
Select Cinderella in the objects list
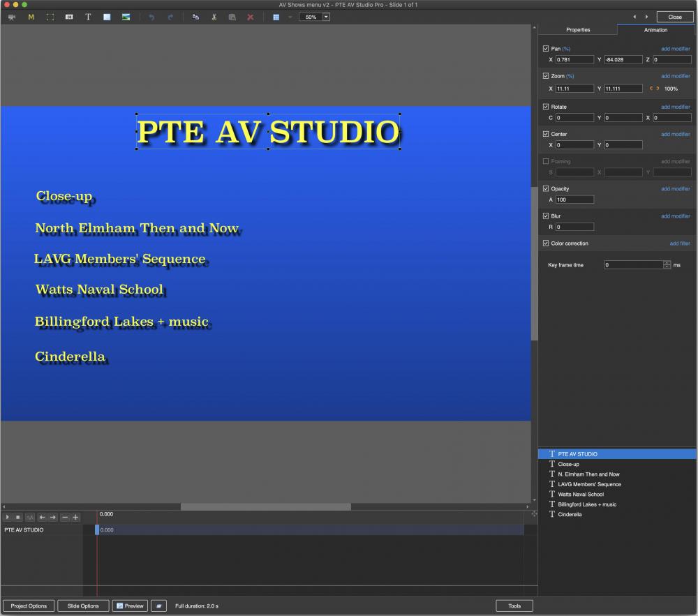pyautogui.click(x=617, y=515)
